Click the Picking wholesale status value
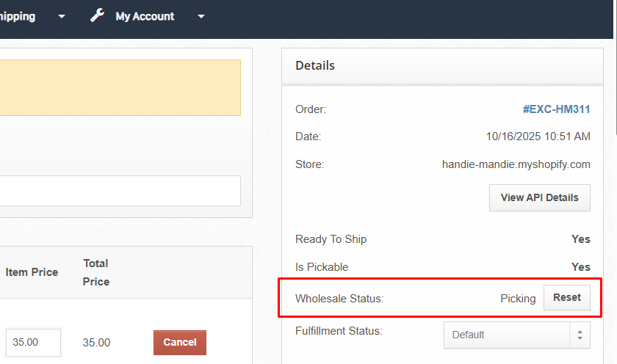The width and height of the screenshot is (617, 364). [x=518, y=299]
